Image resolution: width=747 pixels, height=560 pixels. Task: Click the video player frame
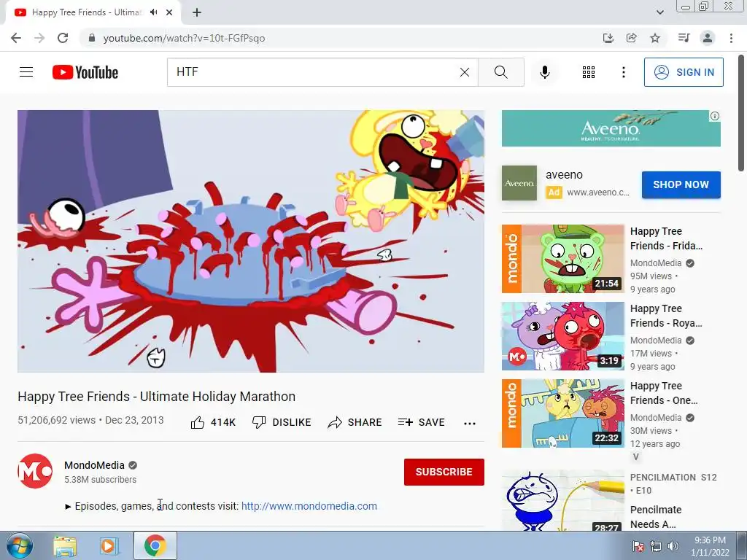click(x=251, y=241)
